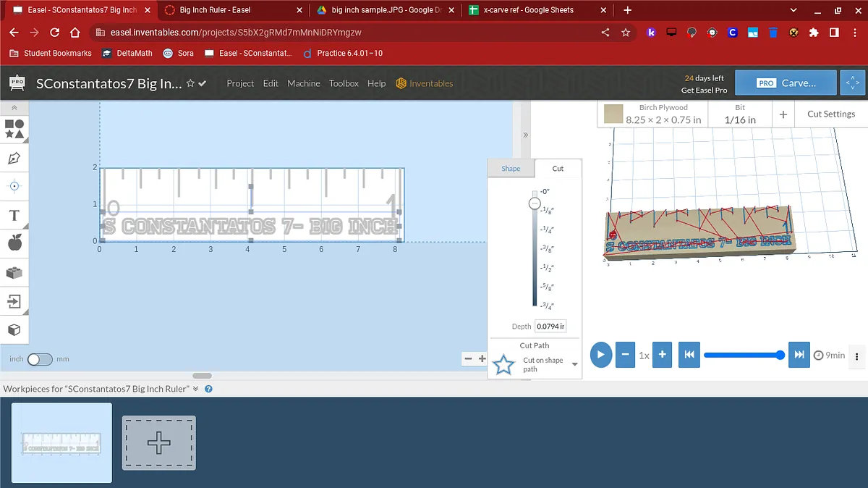Click the Import file icon
This screenshot has height=488, width=868.
click(x=14, y=301)
